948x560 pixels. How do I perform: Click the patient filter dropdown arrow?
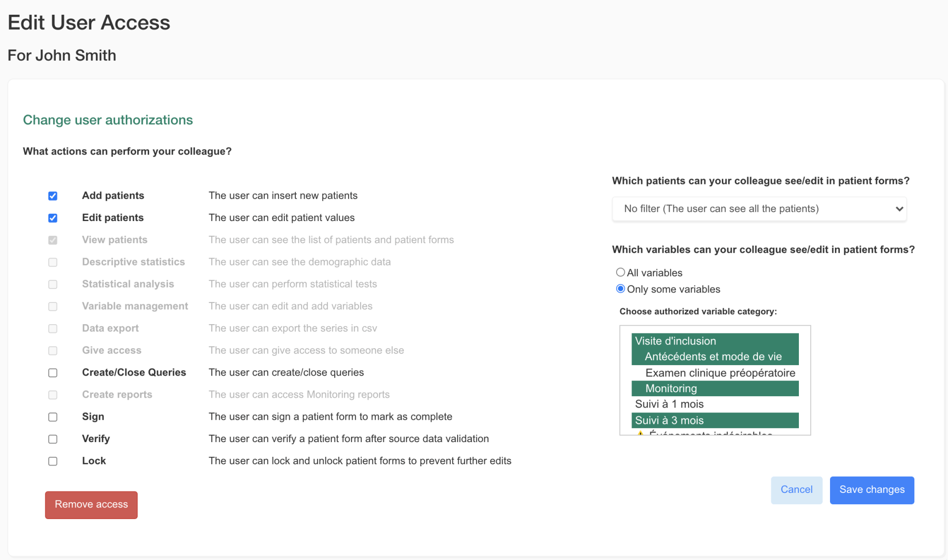[x=899, y=209]
